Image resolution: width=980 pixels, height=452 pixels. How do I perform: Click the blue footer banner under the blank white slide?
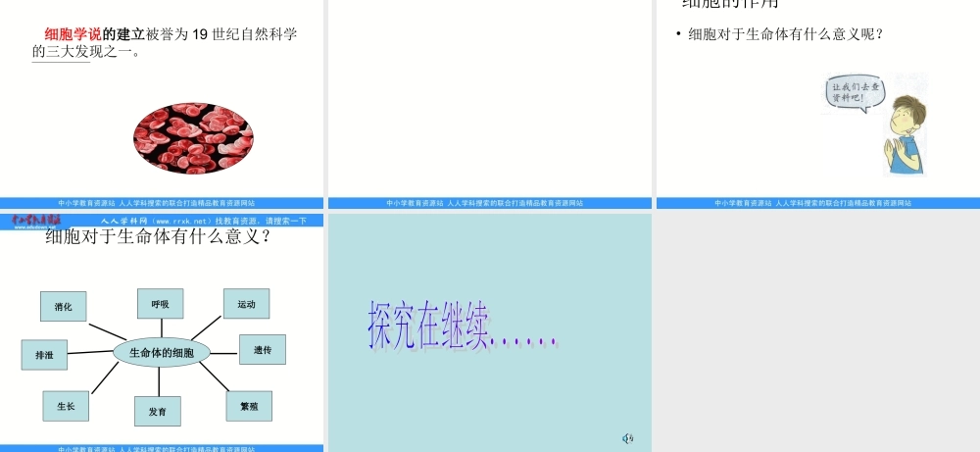(490, 203)
